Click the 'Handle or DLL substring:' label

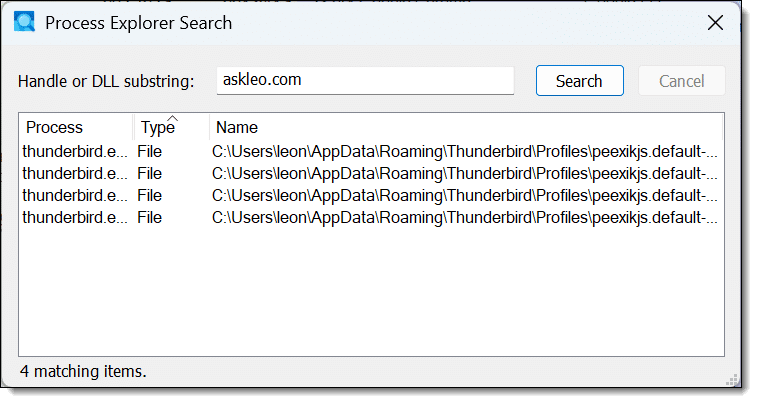pos(106,81)
